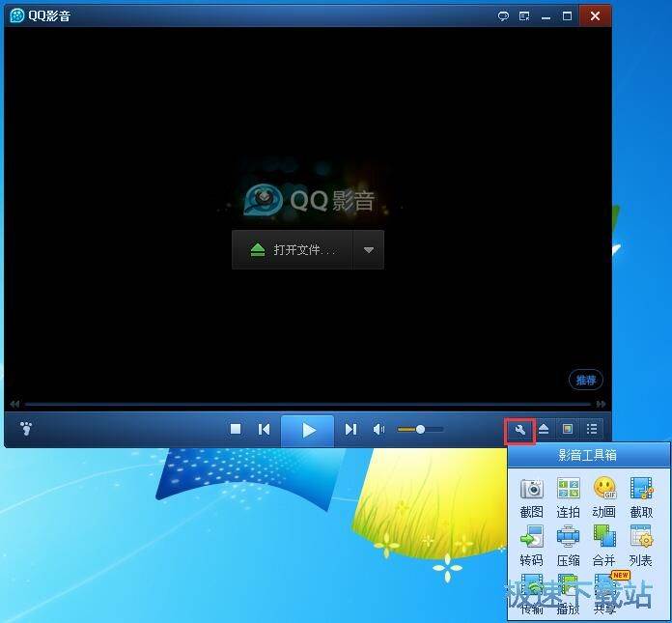
Task: Select the 传输 transfer tool
Action: click(x=531, y=594)
